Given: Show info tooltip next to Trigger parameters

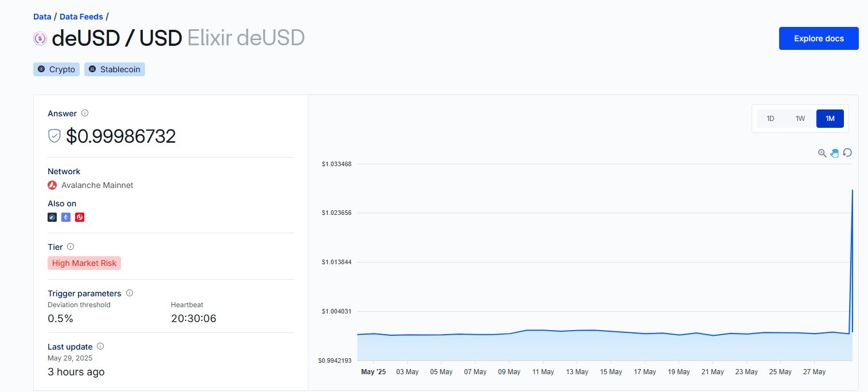Looking at the screenshot, I should coord(130,293).
